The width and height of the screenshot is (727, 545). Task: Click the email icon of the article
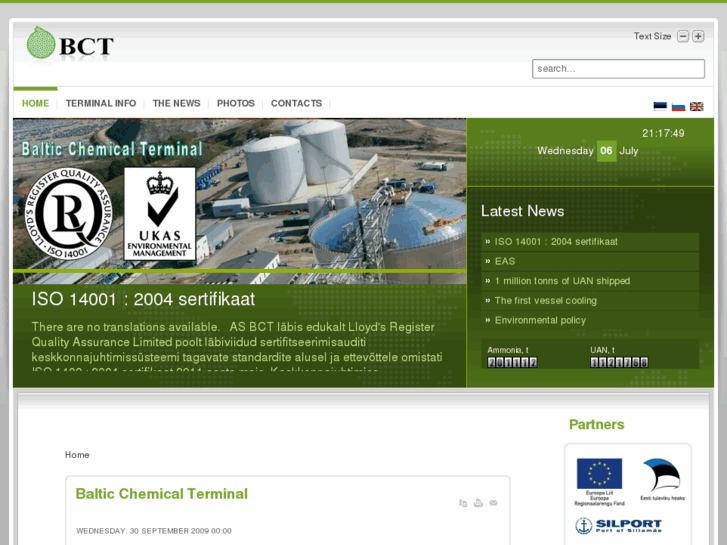click(493, 503)
